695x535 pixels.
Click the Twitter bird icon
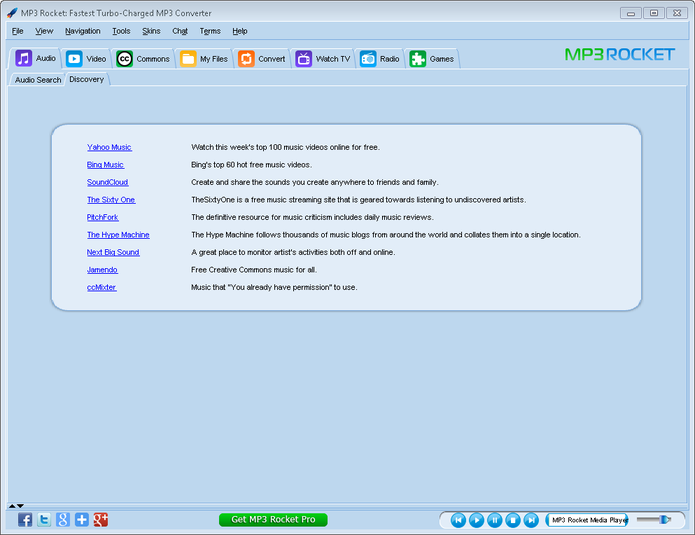tap(44, 519)
